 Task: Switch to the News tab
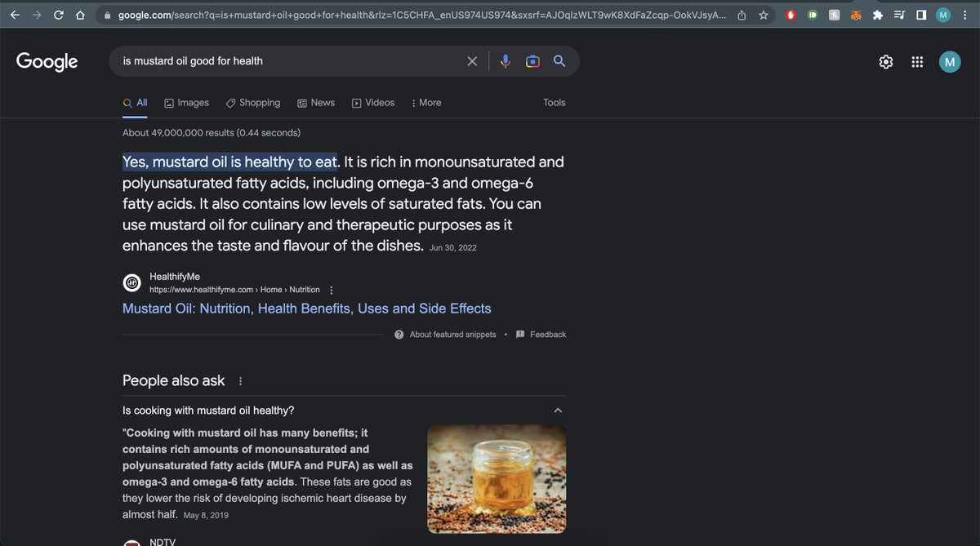tap(316, 103)
